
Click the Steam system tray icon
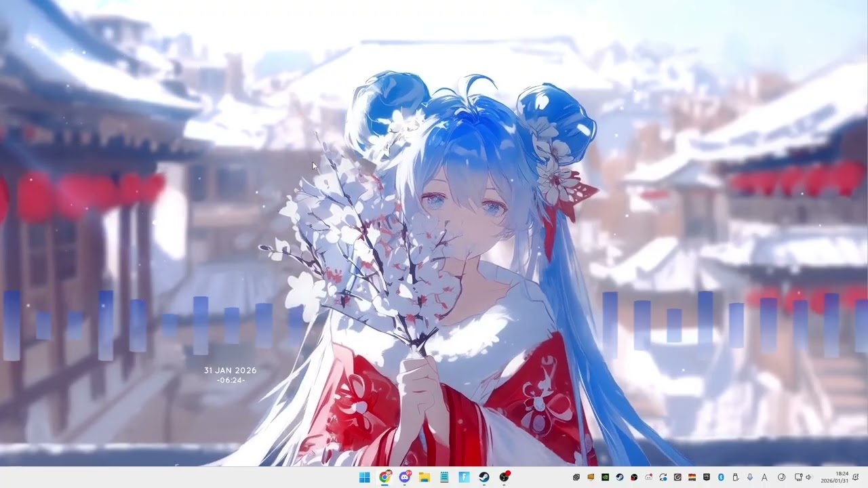620,477
